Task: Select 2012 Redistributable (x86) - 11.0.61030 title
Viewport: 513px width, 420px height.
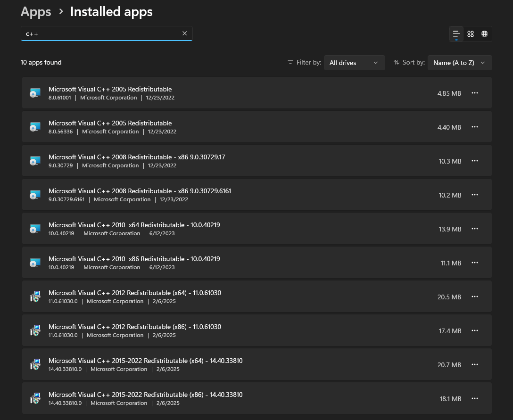Action: click(135, 327)
